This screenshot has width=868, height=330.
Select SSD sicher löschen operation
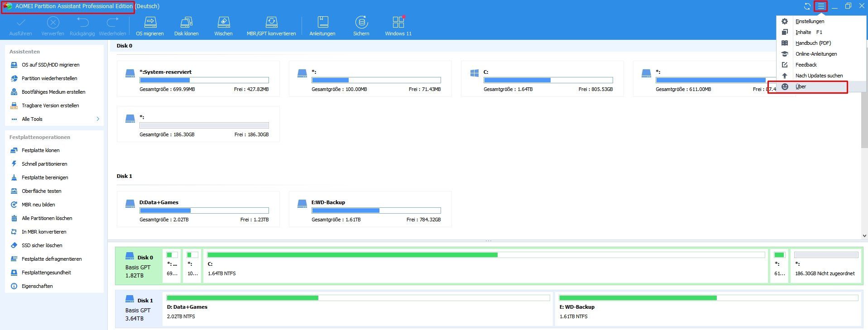click(x=42, y=245)
